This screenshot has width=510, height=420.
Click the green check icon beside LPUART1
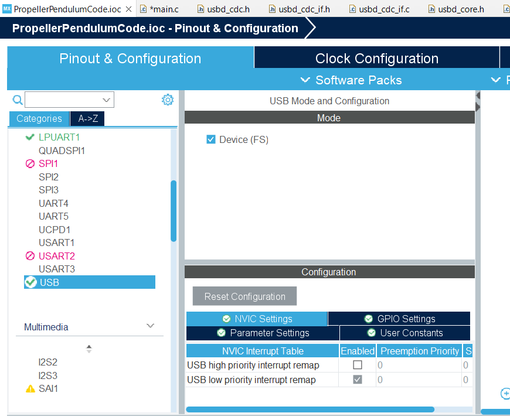click(30, 137)
